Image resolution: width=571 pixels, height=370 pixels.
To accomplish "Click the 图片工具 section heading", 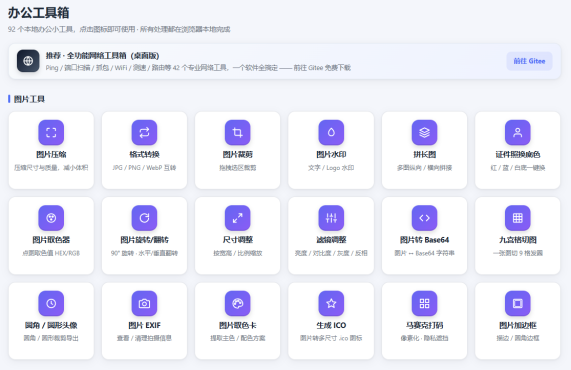I will [29, 99].
